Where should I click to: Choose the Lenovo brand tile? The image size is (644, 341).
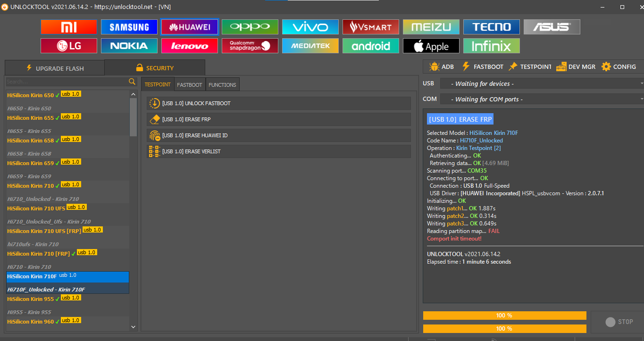click(190, 46)
